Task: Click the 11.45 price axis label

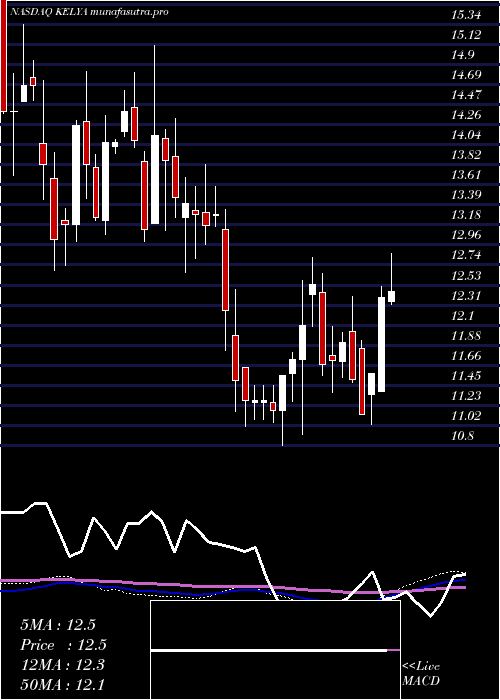Action: coord(466,376)
